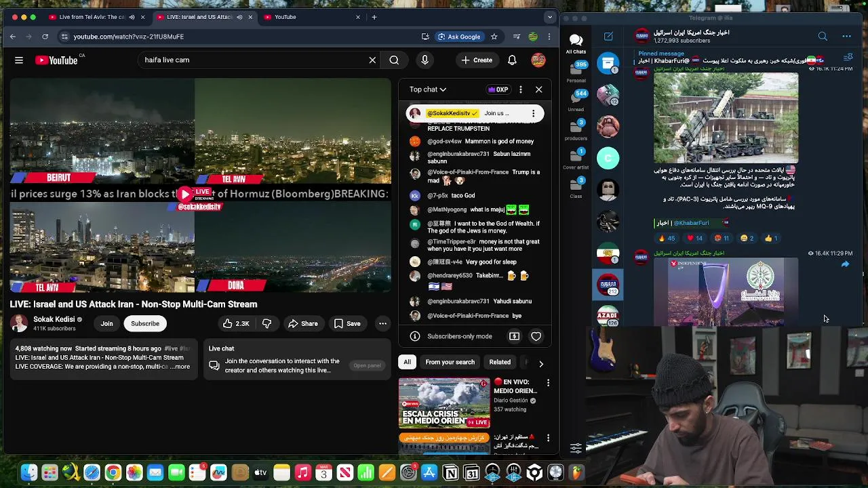The width and height of the screenshot is (868, 488).
Task: Open Apple Music from the Dock
Action: [x=302, y=472]
